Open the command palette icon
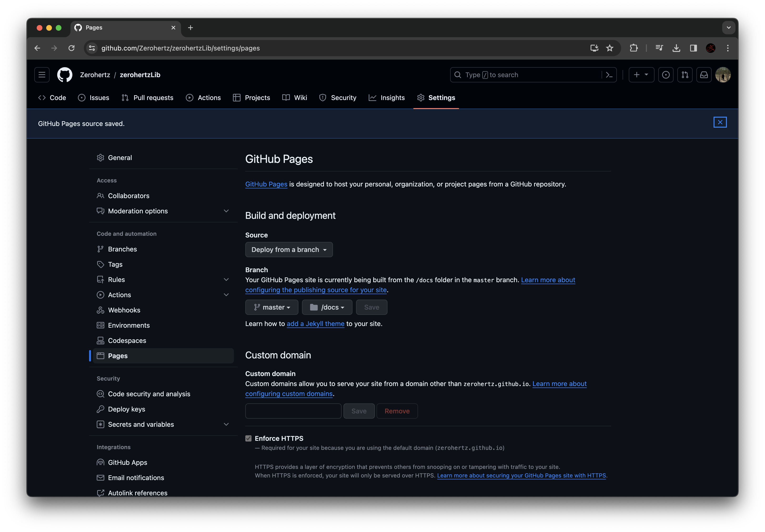This screenshot has height=532, width=765. tap(609, 75)
